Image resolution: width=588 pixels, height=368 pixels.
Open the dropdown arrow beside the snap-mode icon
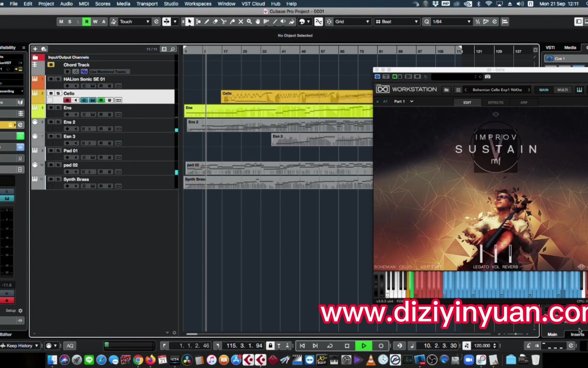(x=175, y=21)
